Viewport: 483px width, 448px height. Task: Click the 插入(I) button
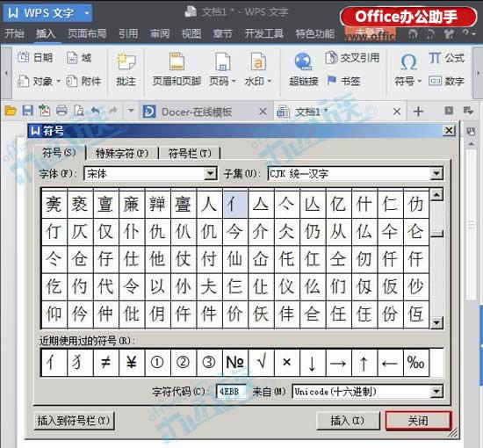coord(348,421)
